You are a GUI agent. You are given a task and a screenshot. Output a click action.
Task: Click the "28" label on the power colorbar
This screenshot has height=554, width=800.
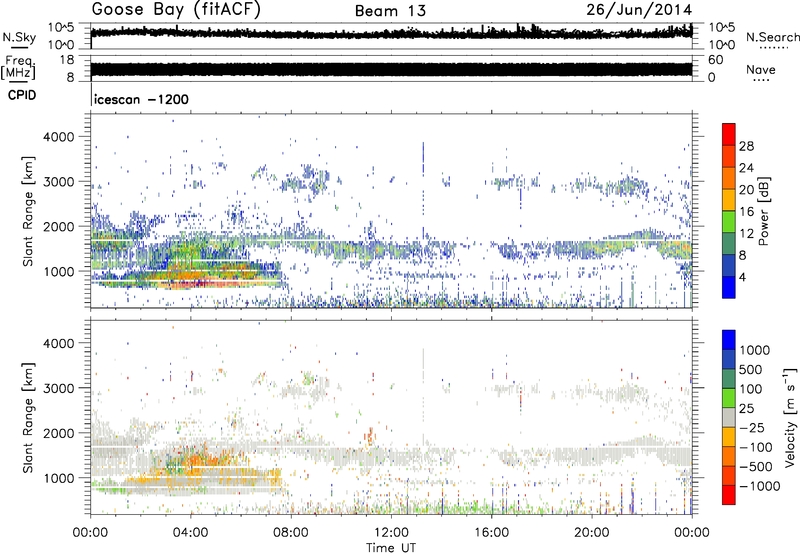click(746, 146)
